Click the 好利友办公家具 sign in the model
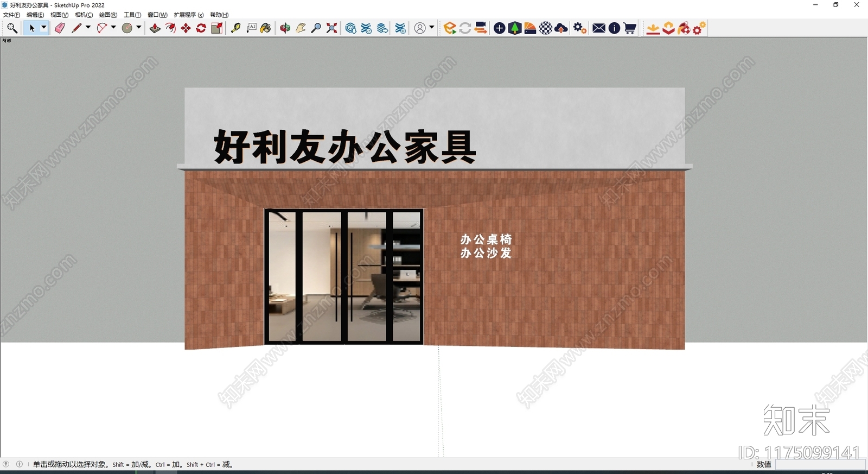 coord(345,147)
